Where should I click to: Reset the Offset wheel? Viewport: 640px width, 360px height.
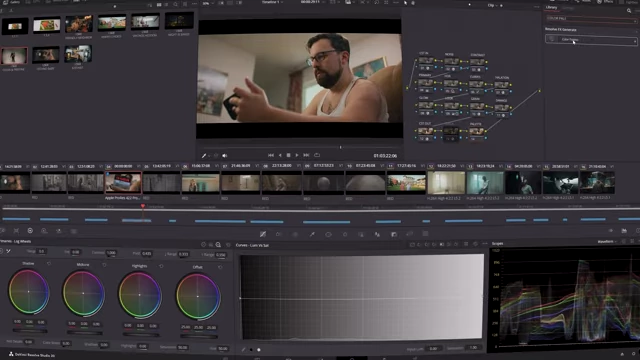click(220, 267)
